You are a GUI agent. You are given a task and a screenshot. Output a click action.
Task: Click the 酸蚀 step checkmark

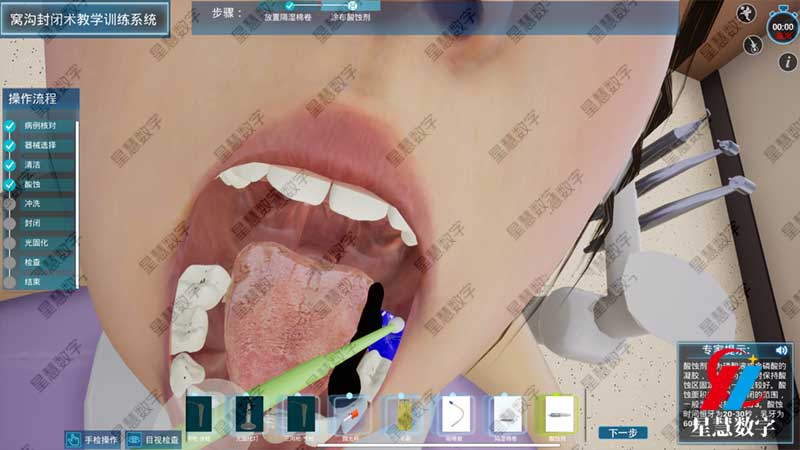point(10,184)
